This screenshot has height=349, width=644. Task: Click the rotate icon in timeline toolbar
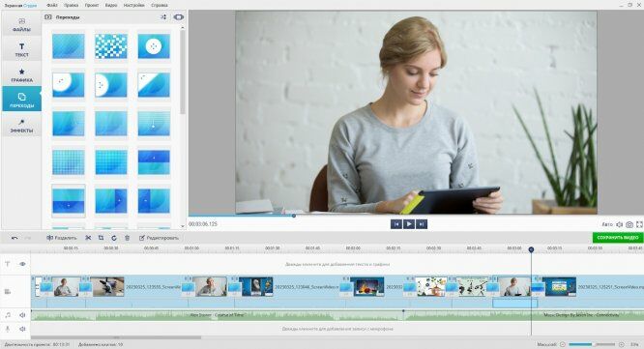114,238
